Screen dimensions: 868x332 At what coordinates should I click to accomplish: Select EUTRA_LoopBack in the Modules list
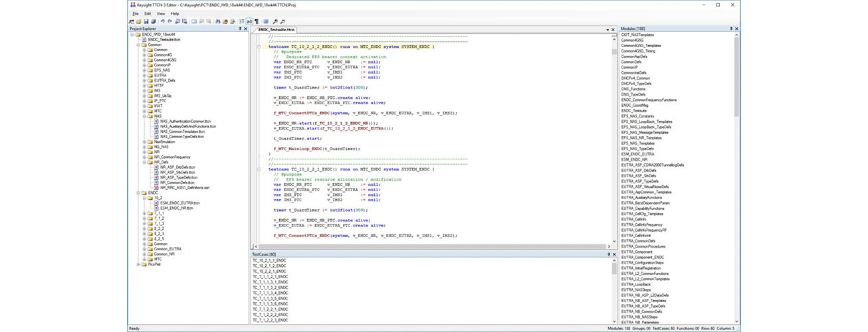pos(636,284)
